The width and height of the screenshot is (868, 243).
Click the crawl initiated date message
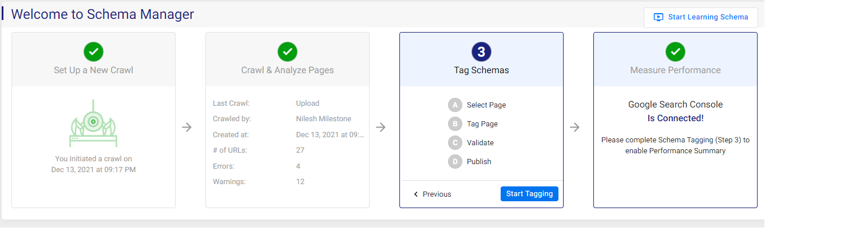tap(93, 164)
